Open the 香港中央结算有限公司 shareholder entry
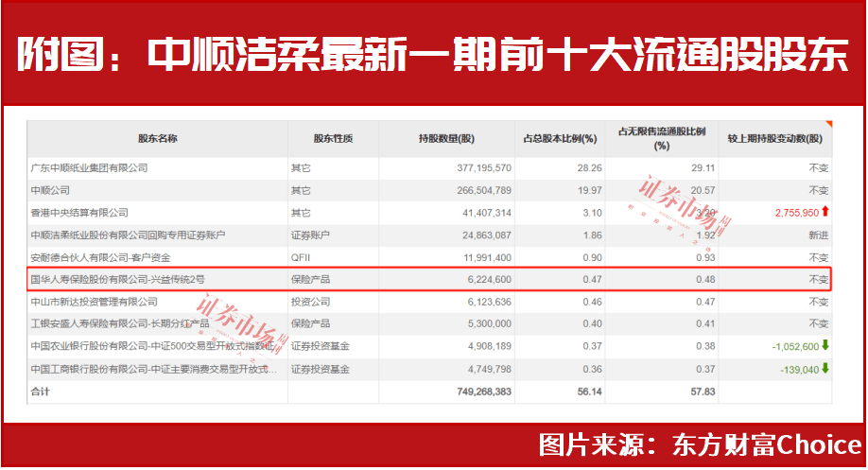This screenshot has width=868, height=470. pos(79,213)
